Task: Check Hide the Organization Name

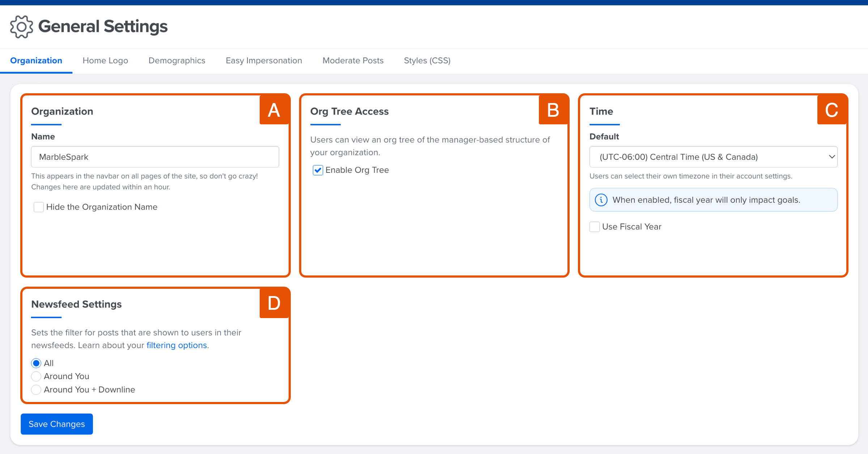Action: 39,207
